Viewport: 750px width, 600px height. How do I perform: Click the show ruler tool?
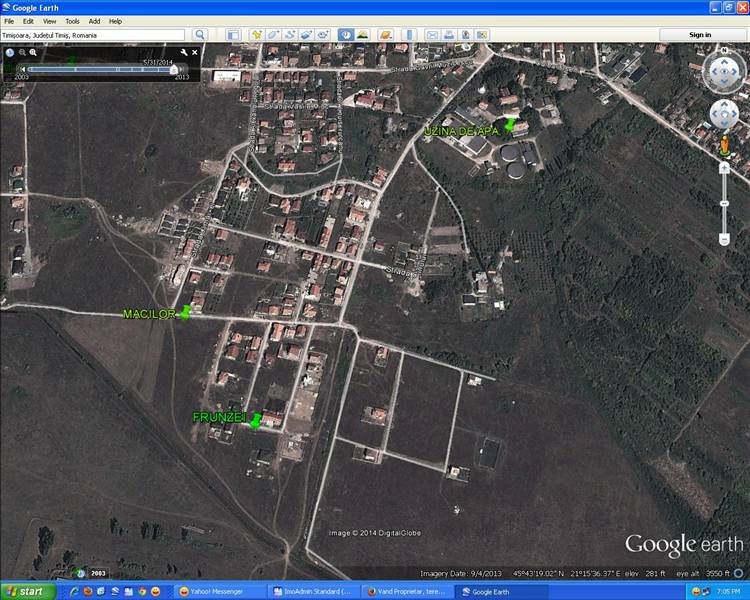pyautogui.click(x=407, y=35)
